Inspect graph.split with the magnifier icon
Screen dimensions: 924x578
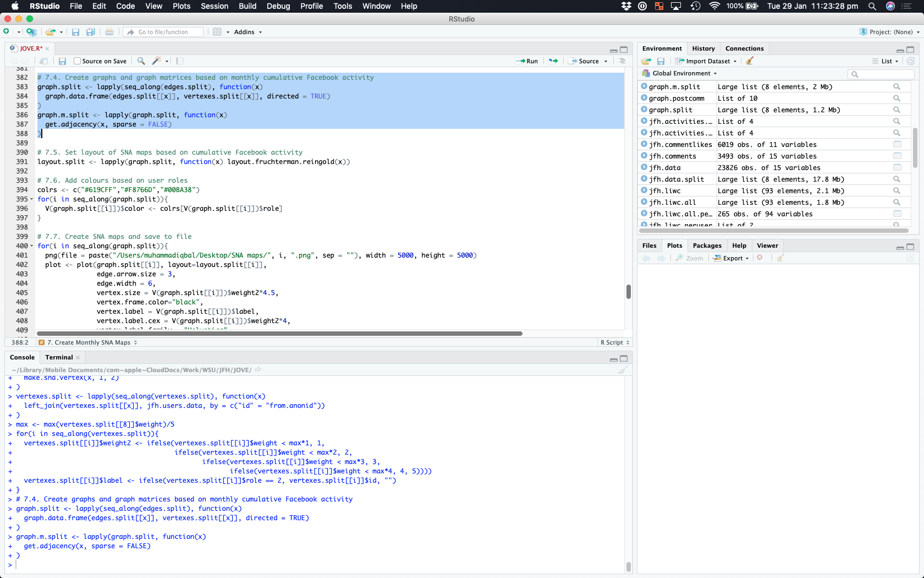tap(897, 110)
